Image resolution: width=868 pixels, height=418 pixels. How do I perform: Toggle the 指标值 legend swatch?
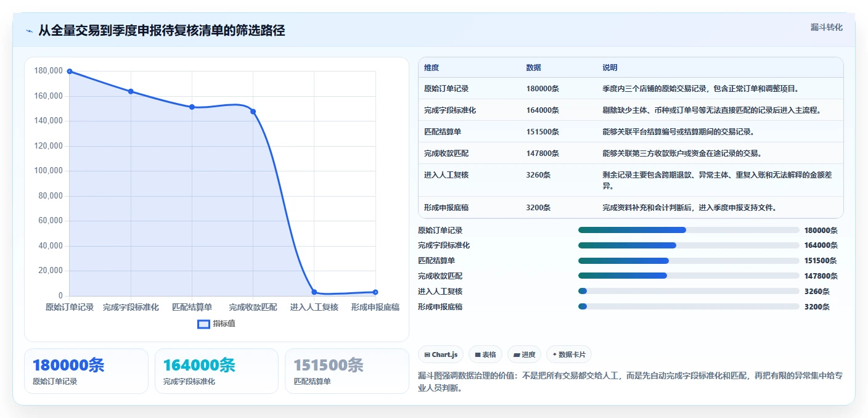(203, 324)
